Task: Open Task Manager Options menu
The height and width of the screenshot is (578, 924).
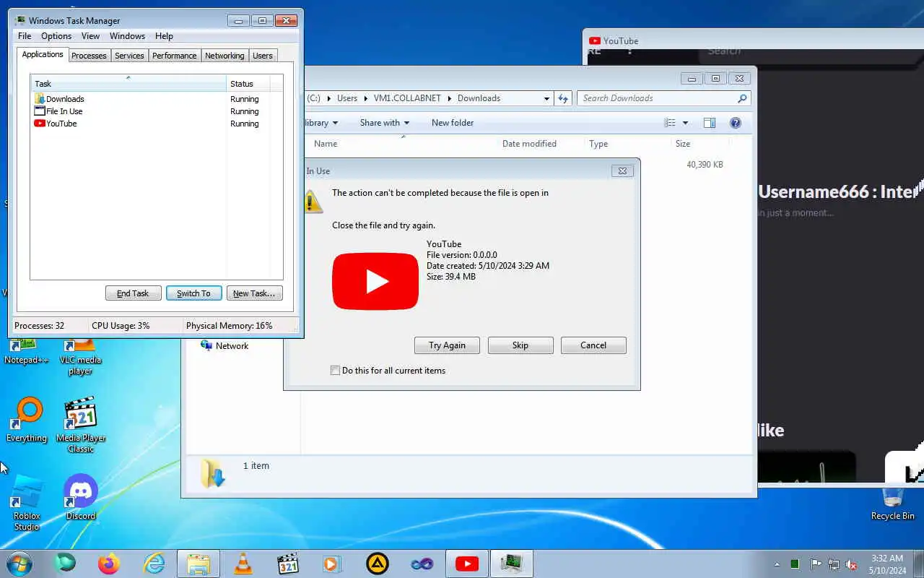Action: point(56,36)
